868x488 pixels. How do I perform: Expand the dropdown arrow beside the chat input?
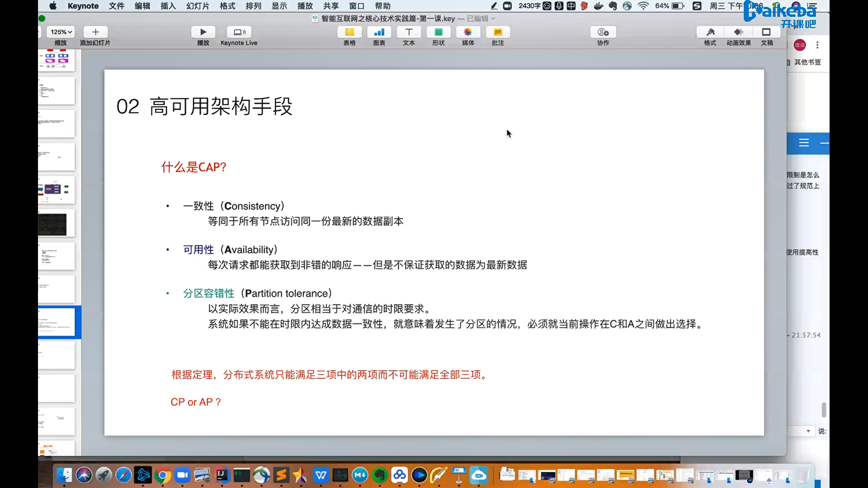tap(808, 431)
